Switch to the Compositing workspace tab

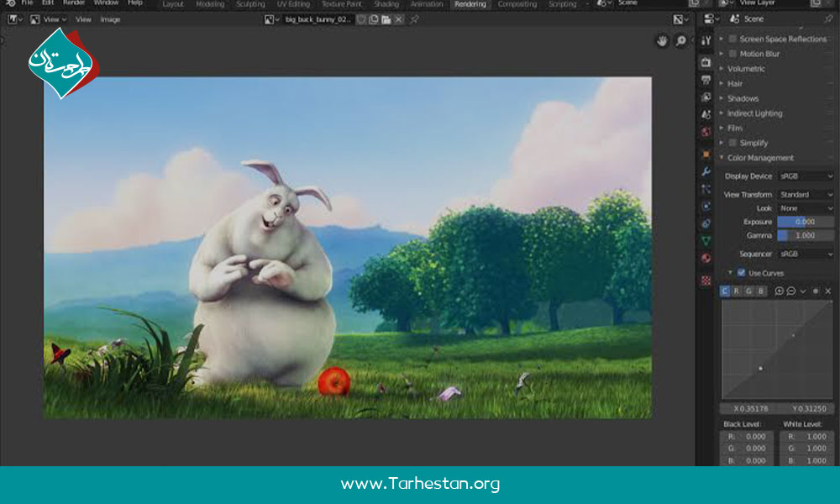point(517,4)
